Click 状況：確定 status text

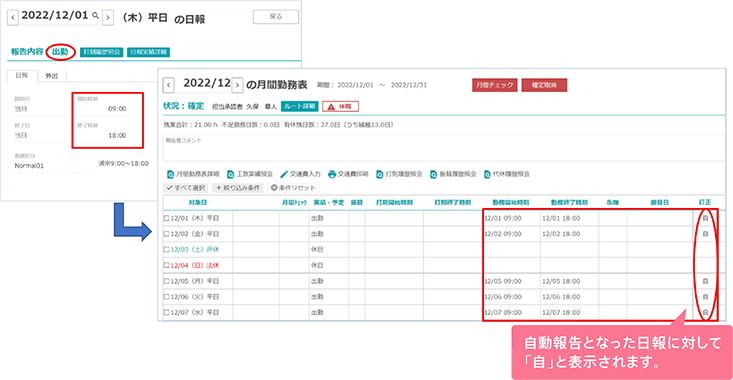tap(184, 106)
